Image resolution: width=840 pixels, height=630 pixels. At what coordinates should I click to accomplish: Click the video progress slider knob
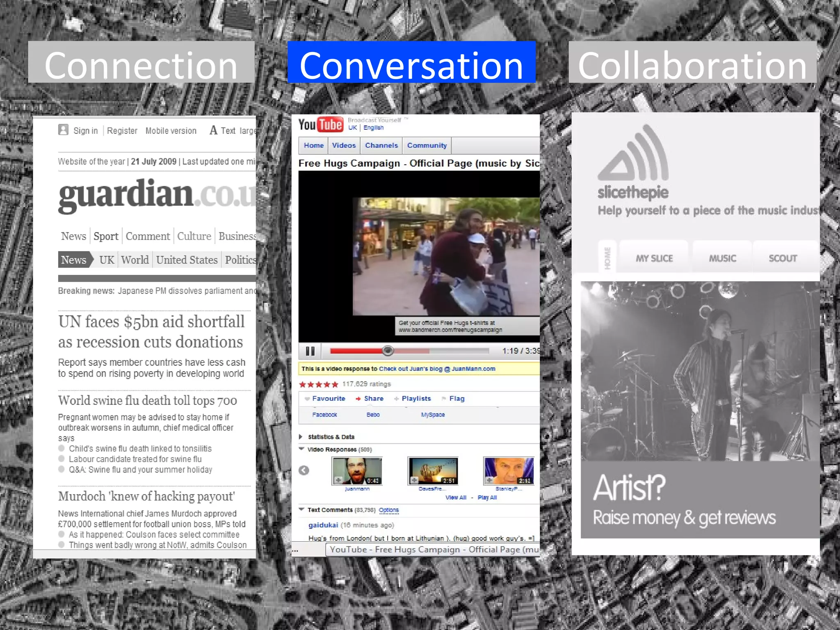[388, 351]
